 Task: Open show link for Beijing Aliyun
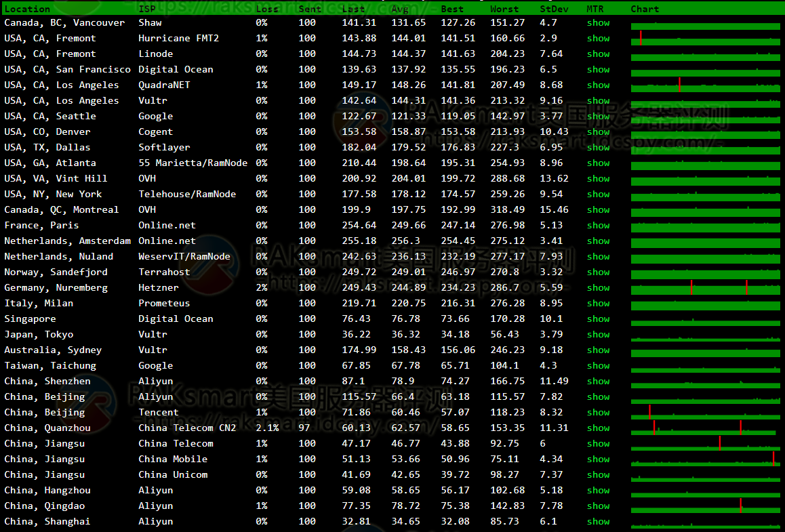click(x=599, y=397)
